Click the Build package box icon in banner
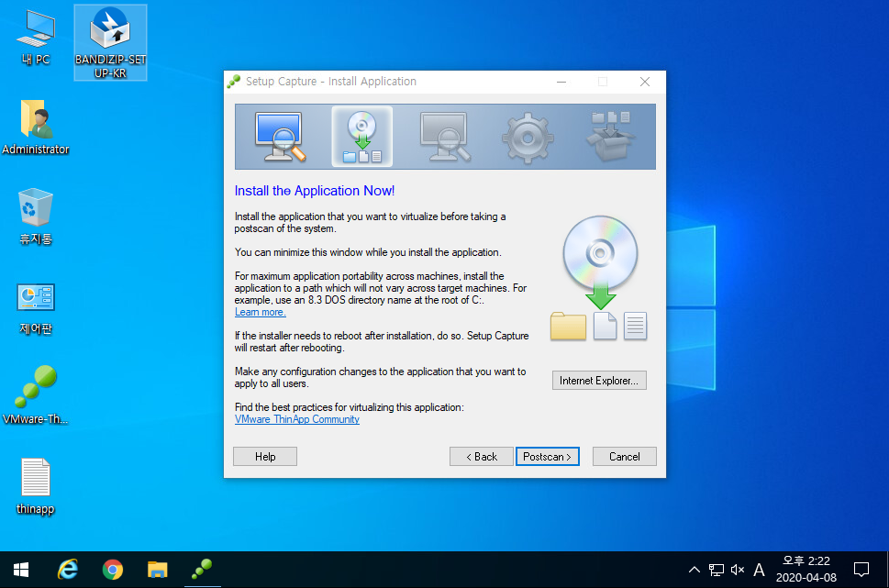The image size is (889, 588). 610,136
